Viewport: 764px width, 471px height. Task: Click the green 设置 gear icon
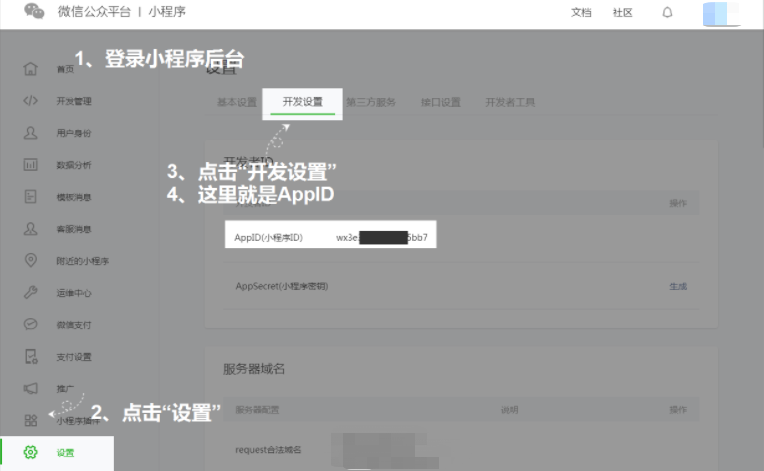[30, 452]
